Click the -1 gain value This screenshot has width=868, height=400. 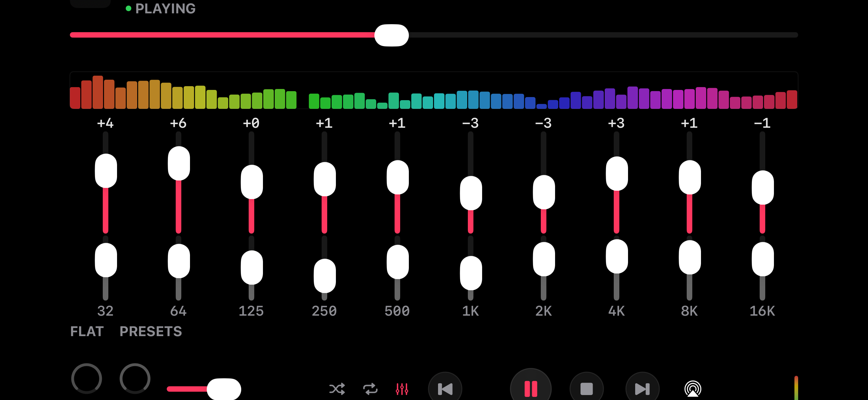762,123
